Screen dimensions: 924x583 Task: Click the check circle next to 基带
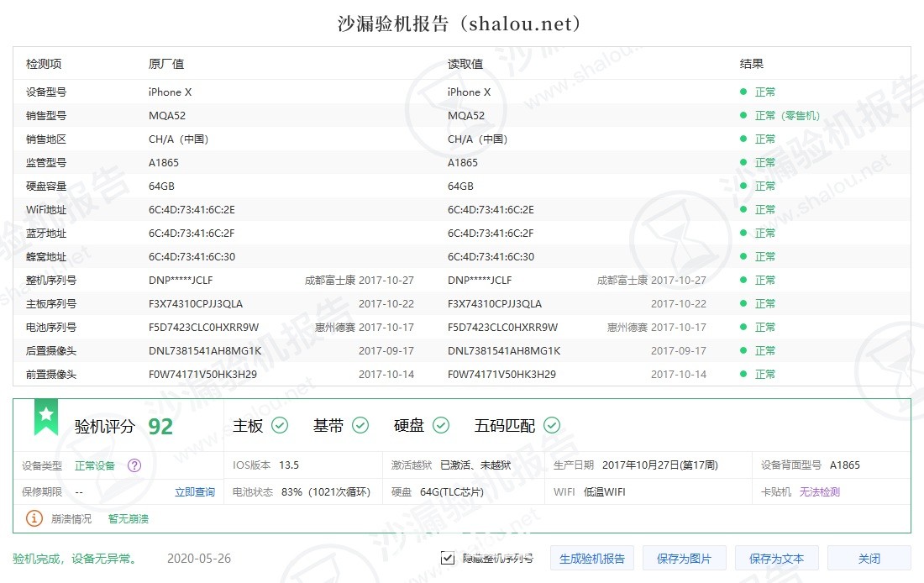(360, 425)
